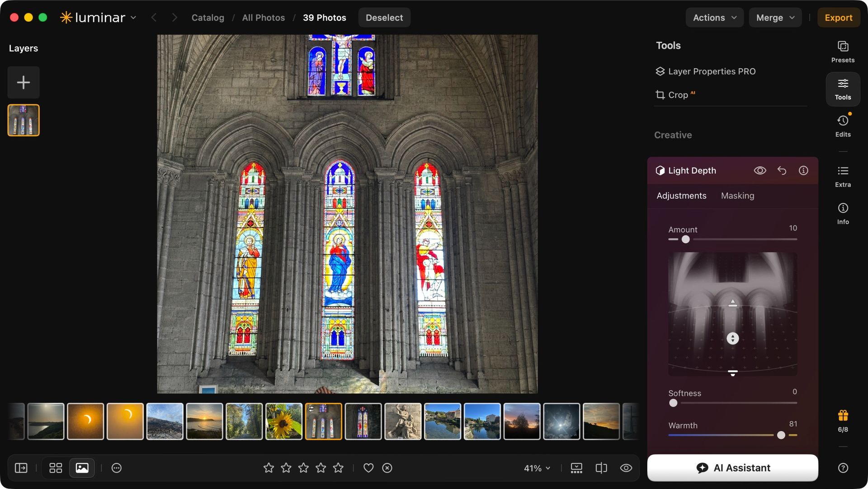The height and width of the screenshot is (489, 868).
Task: Rate photo three stars
Action: [303, 468]
